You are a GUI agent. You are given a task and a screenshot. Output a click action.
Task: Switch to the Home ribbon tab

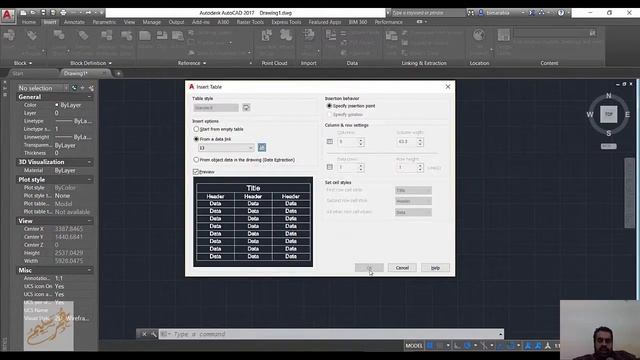pos(29,22)
